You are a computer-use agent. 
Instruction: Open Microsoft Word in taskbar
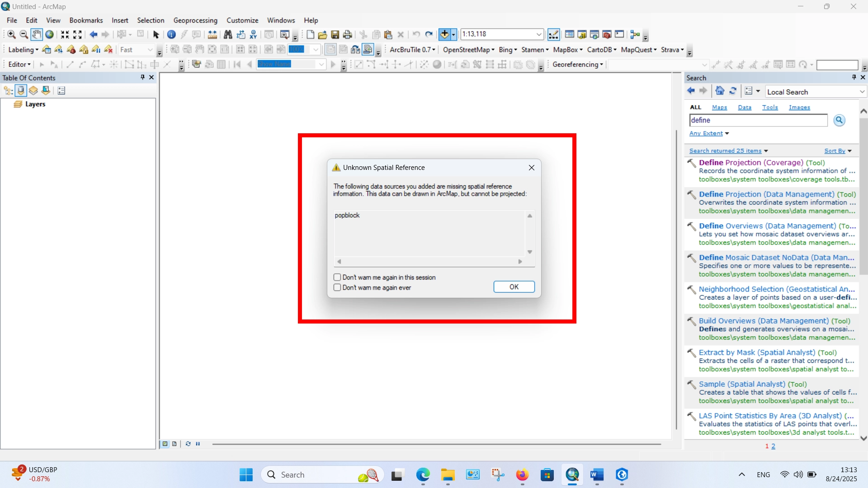pos(597,475)
